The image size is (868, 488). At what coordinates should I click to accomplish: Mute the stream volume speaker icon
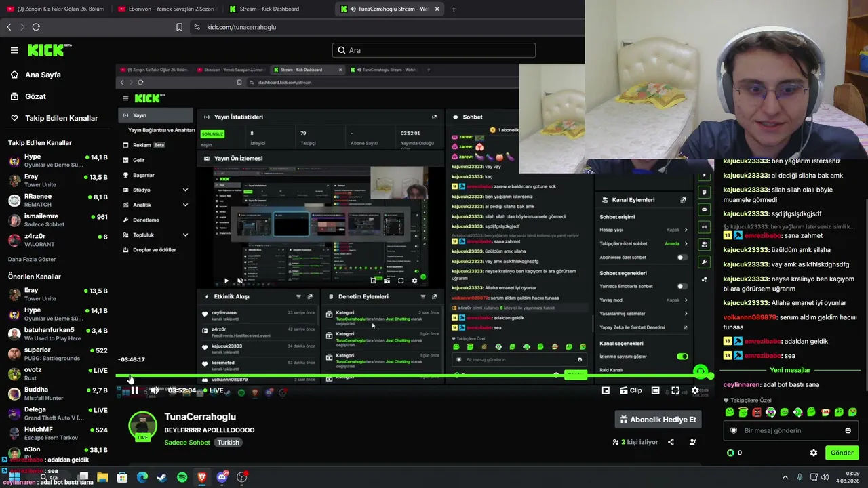155,390
